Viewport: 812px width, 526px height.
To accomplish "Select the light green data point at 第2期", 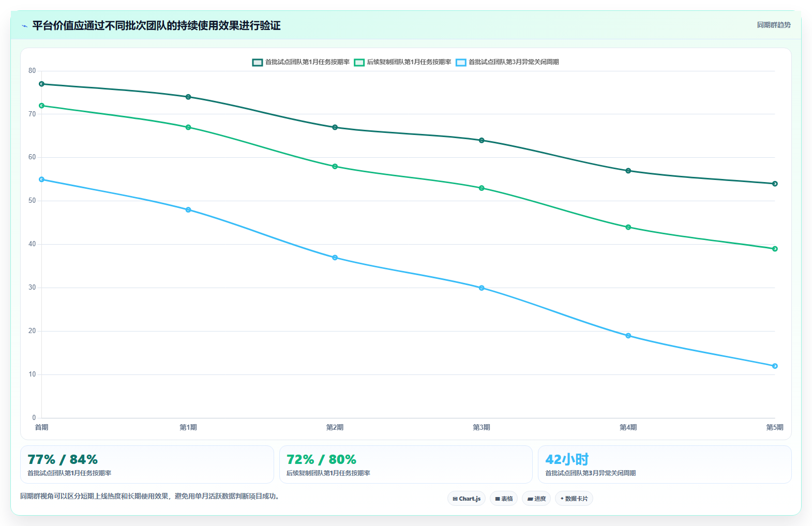I will (335, 167).
